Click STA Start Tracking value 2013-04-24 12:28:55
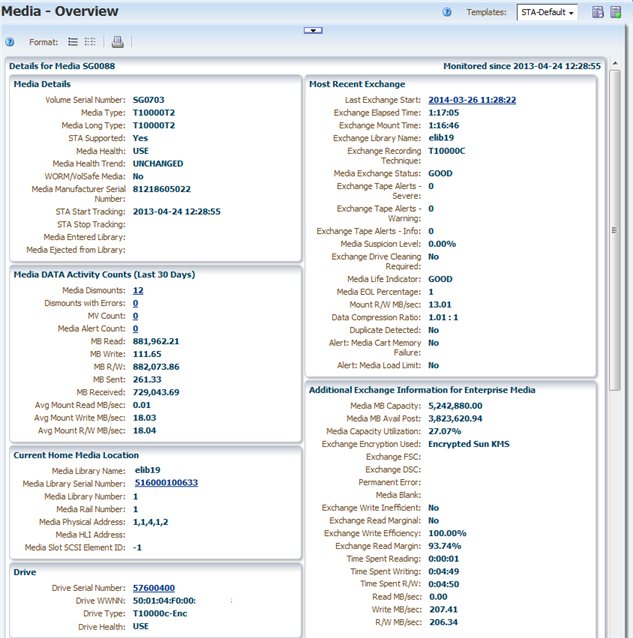Image resolution: width=633 pixels, height=638 pixels. click(177, 212)
